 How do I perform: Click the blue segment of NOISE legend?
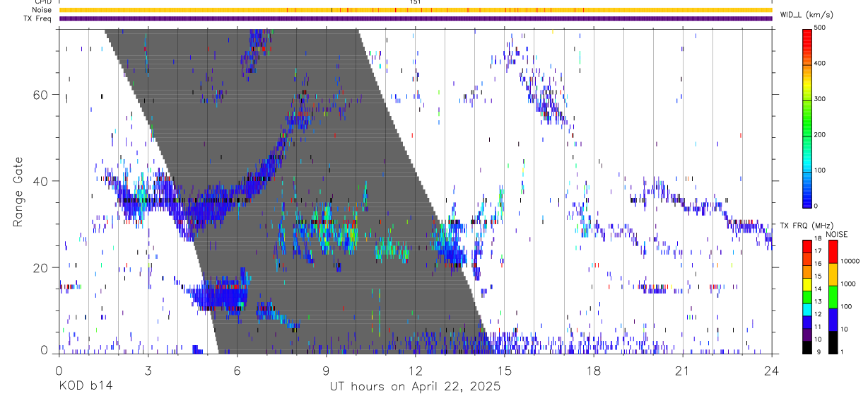[x=833, y=320]
